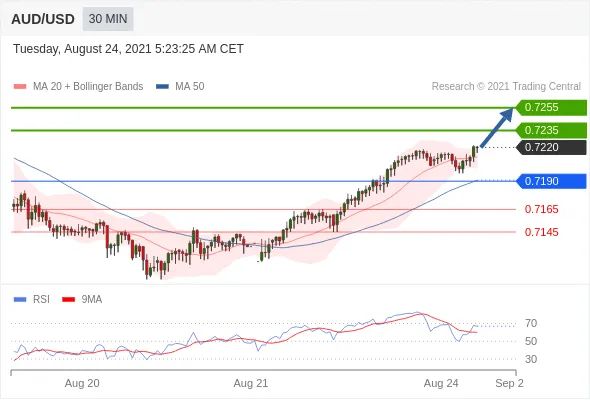Click the Aug 20 date axis marker

[82, 383]
